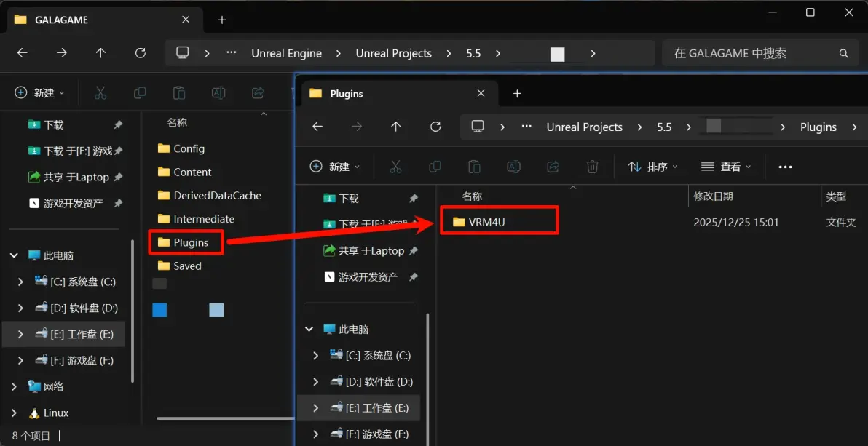The width and height of the screenshot is (868, 446).
Task: Select Config folder in GALAGAME window
Action: (181, 148)
